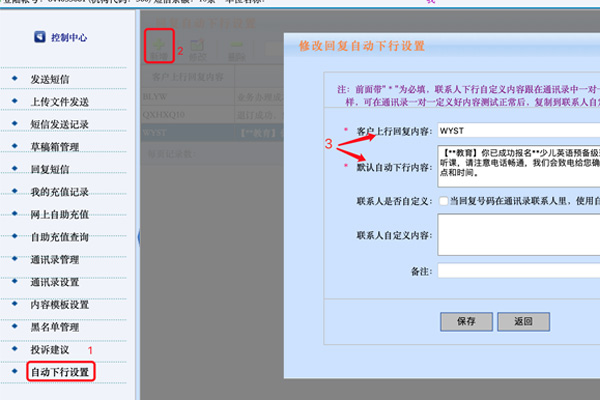600x400 pixels.
Task: Open 网上自助充值
Action: (x=60, y=214)
